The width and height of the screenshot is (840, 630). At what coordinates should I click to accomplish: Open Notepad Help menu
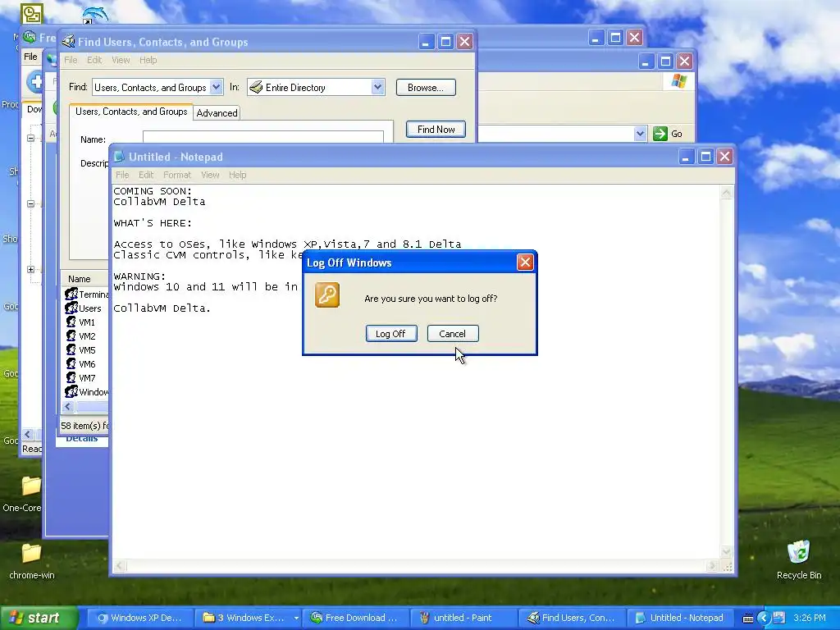pos(237,175)
